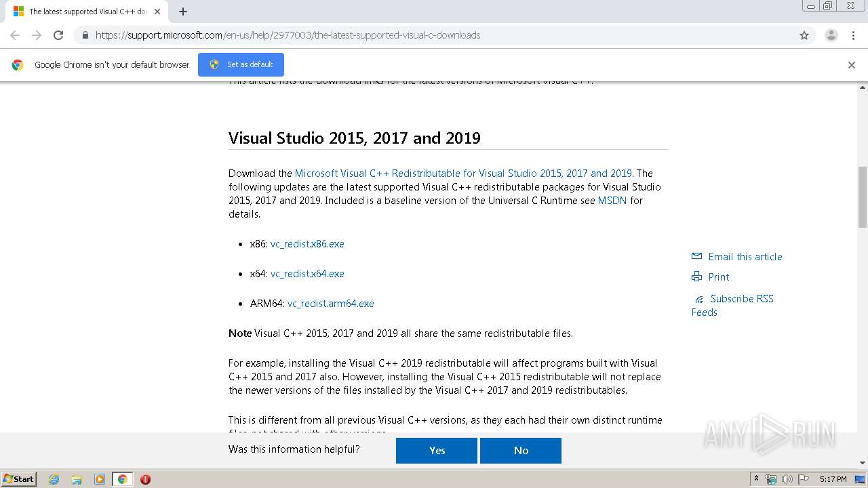
Task: Click the Chrome logo in notification bar
Action: click(x=18, y=65)
